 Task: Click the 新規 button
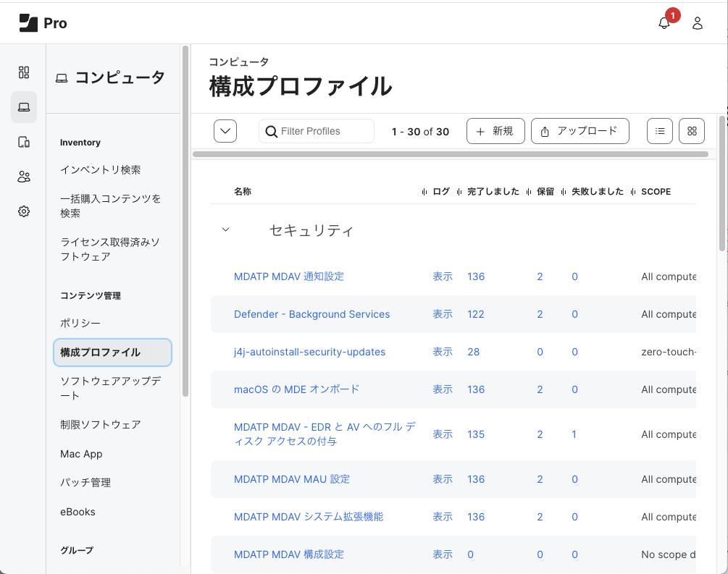[x=495, y=131]
